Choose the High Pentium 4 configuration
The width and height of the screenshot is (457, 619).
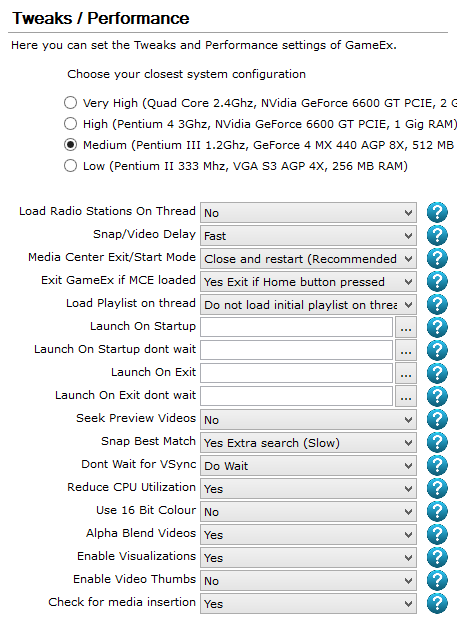pyautogui.click(x=70, y=124)
